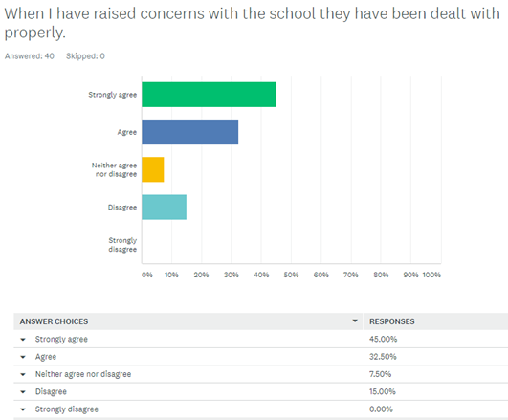Screen dimensions: 508x420
Task: Click the 45.00% response value
Action: click(383, 339)
